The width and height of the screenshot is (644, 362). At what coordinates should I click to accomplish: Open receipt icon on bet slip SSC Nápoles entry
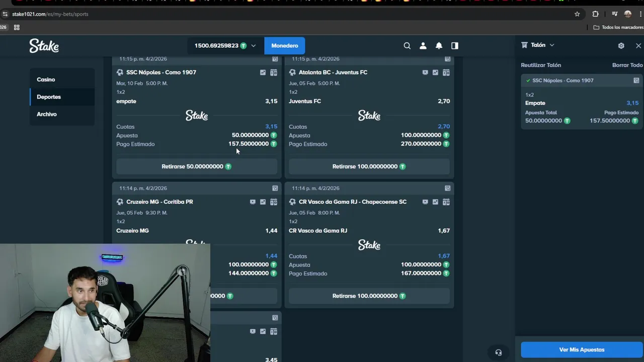tap(636, 80)
